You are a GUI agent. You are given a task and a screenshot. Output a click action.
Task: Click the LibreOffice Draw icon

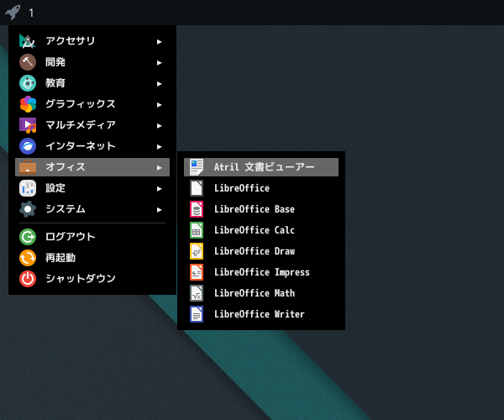(197, 251)
